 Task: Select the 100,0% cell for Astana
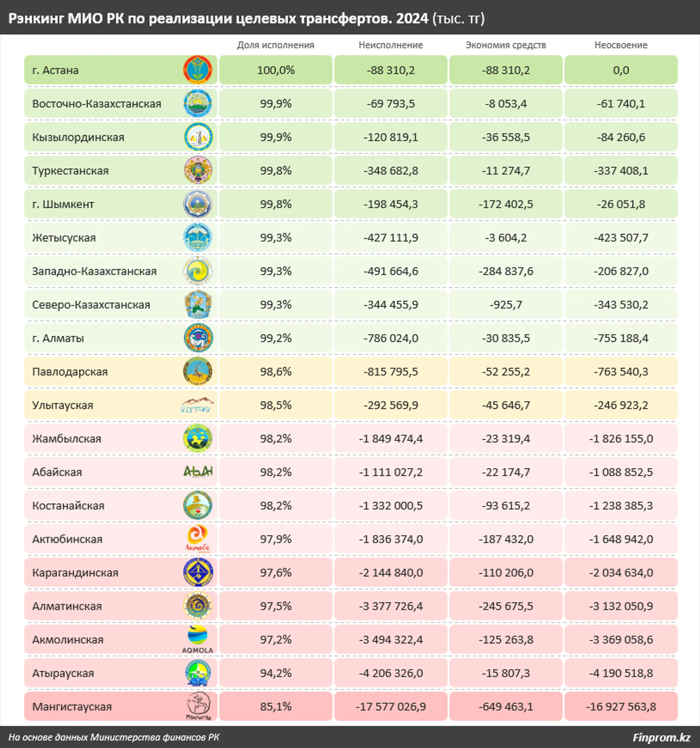276,70
